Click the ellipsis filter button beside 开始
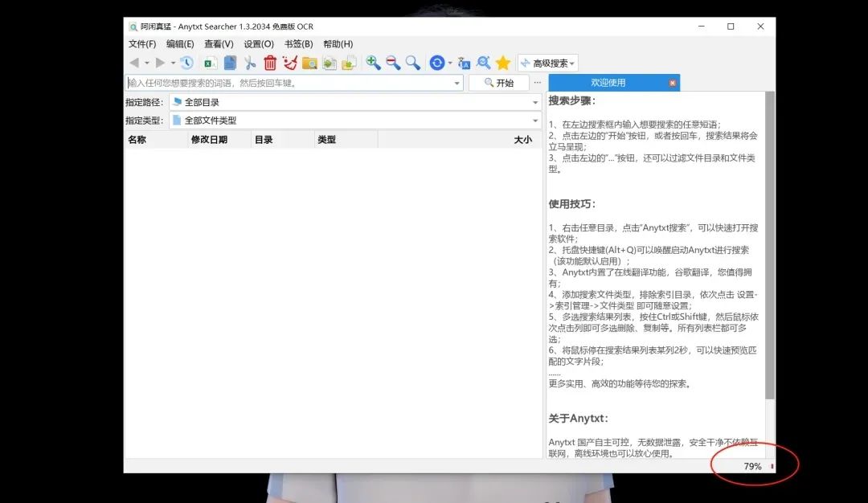 pos(538,83)
